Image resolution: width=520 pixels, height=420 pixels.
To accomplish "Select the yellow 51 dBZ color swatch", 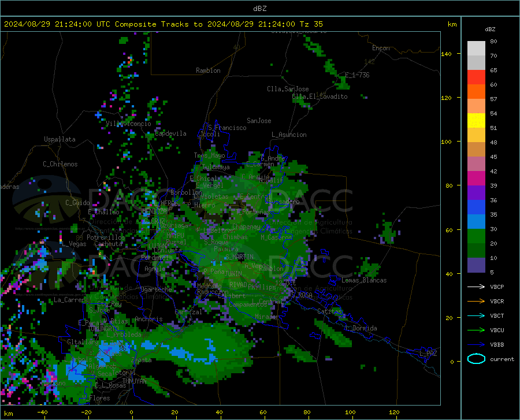I will [476, 121].
